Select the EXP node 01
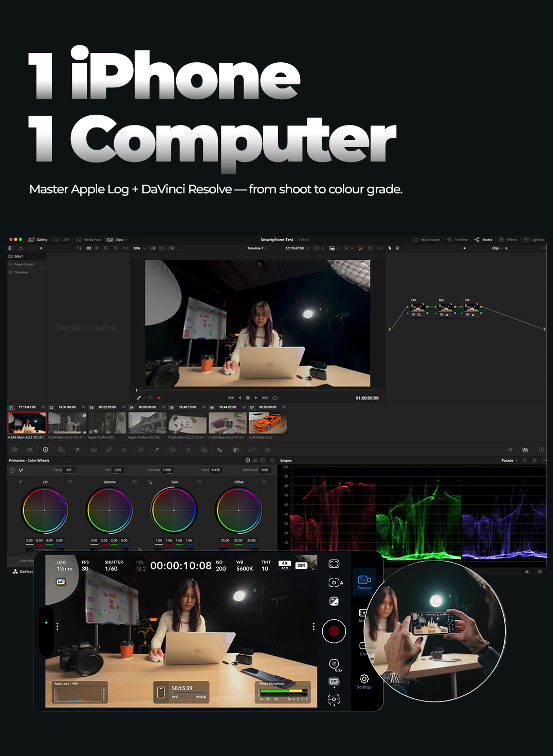 (417, 309)
